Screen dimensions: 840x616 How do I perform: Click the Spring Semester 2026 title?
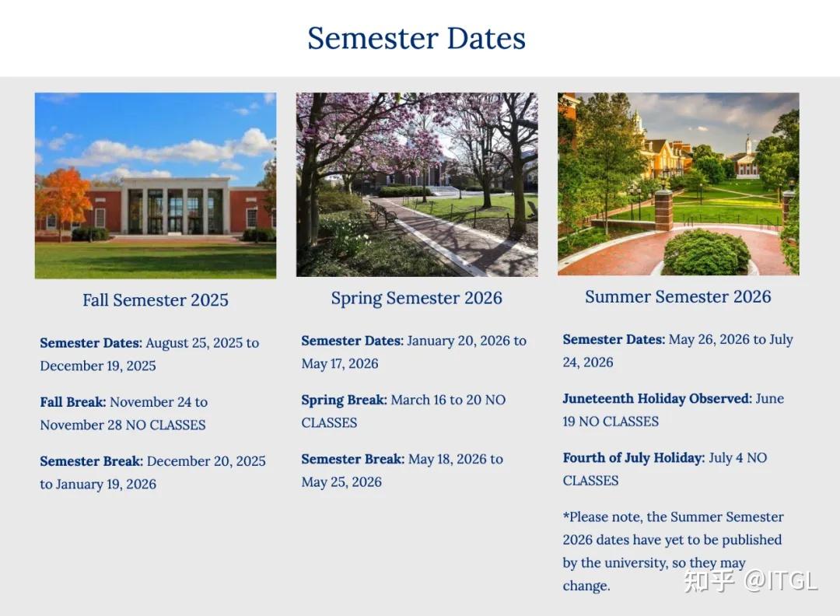[417, 298]
